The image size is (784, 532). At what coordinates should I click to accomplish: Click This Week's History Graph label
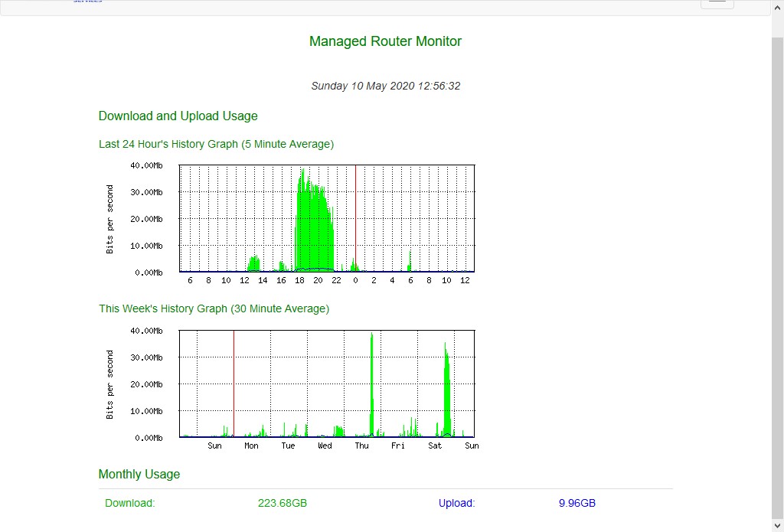[214, 309]
